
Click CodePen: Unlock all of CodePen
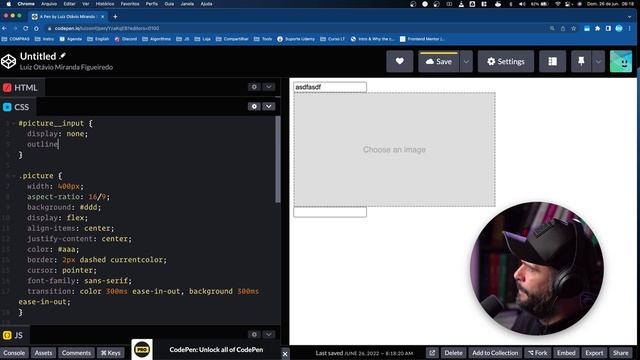click(216, 350)
